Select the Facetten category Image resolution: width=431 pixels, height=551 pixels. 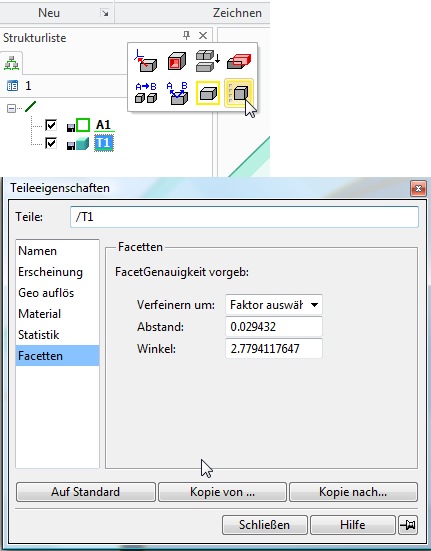pos(57,356)
